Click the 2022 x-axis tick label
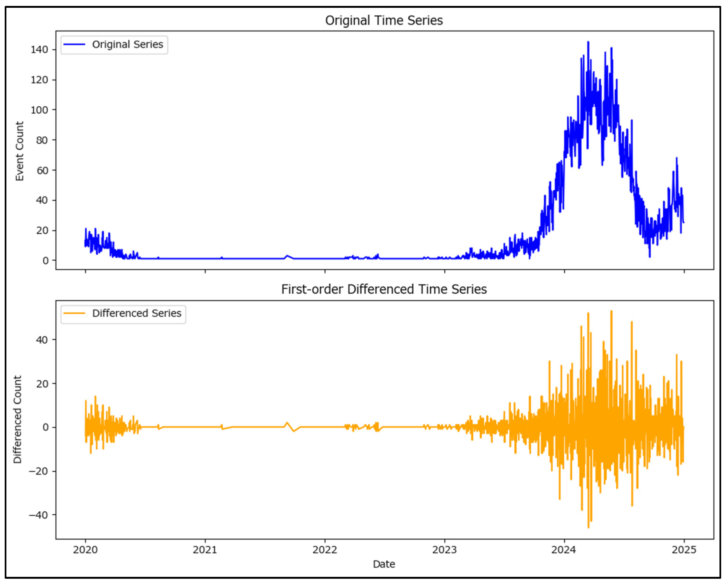The width and height of the screenshot is (728, 583). tap(325, 550)
